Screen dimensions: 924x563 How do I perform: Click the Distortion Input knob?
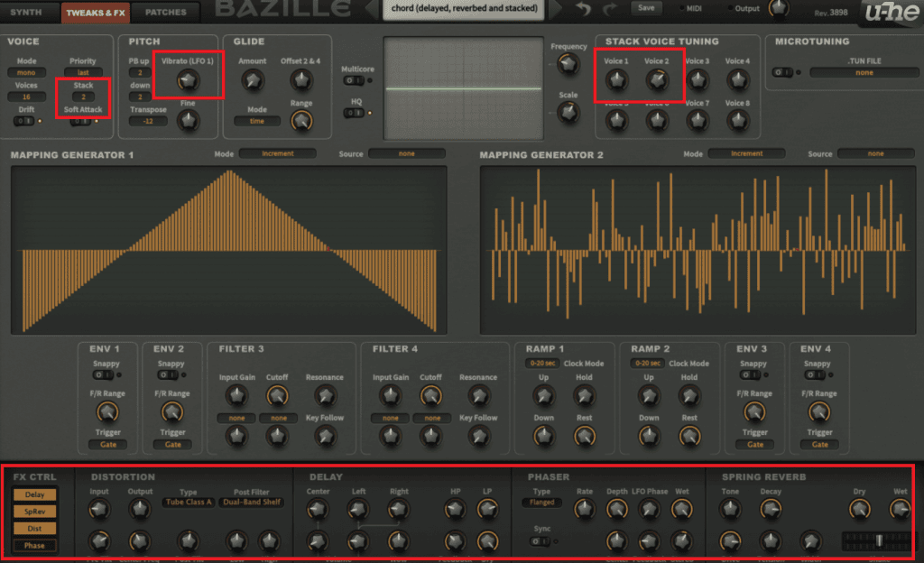point(98,511)
